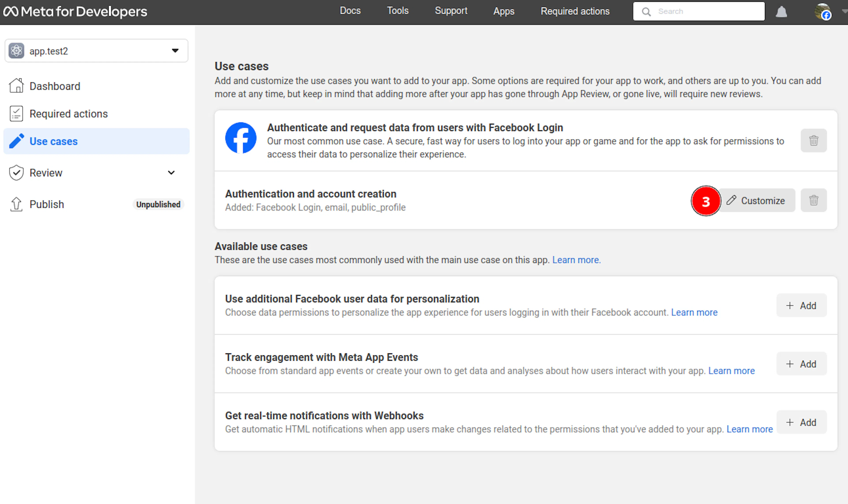Open Publish in the sidebar

[97, 204]
